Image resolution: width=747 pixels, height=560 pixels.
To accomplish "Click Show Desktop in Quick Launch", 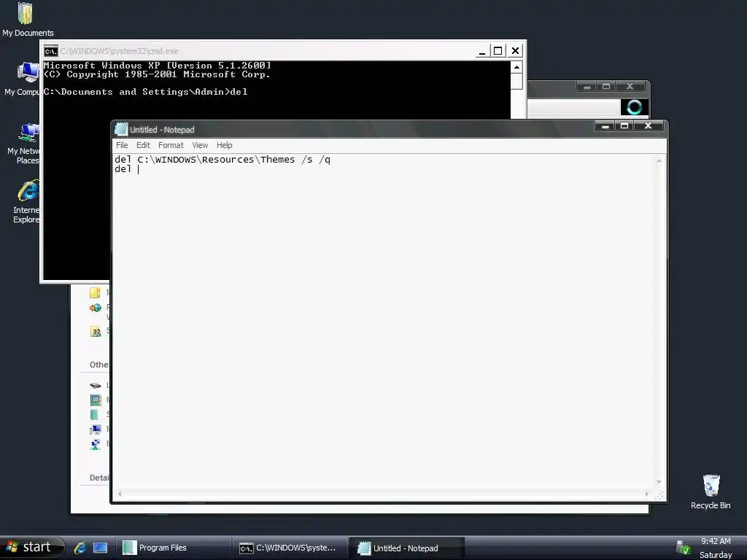I will tap(100, 548).
